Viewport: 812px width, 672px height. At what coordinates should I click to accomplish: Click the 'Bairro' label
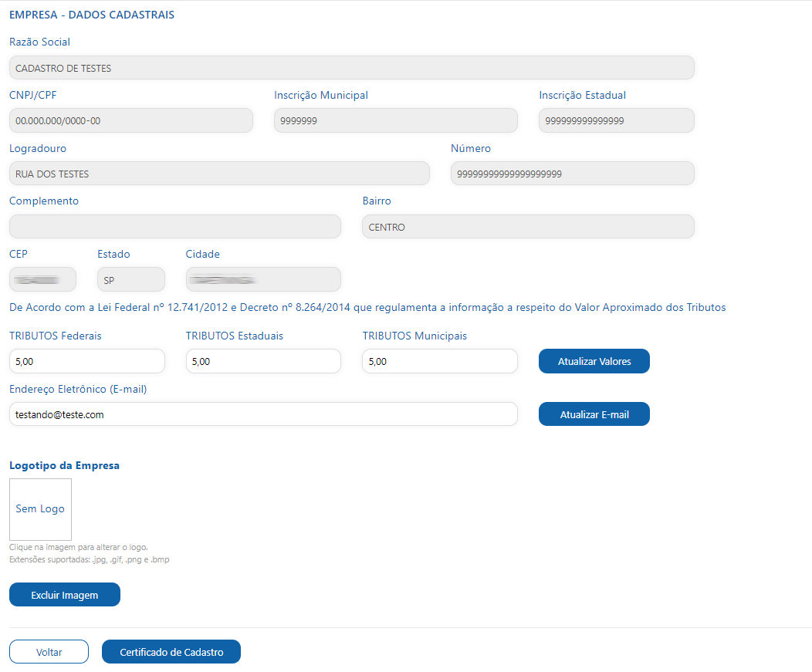pyautogui.click(x=377, y=201)
